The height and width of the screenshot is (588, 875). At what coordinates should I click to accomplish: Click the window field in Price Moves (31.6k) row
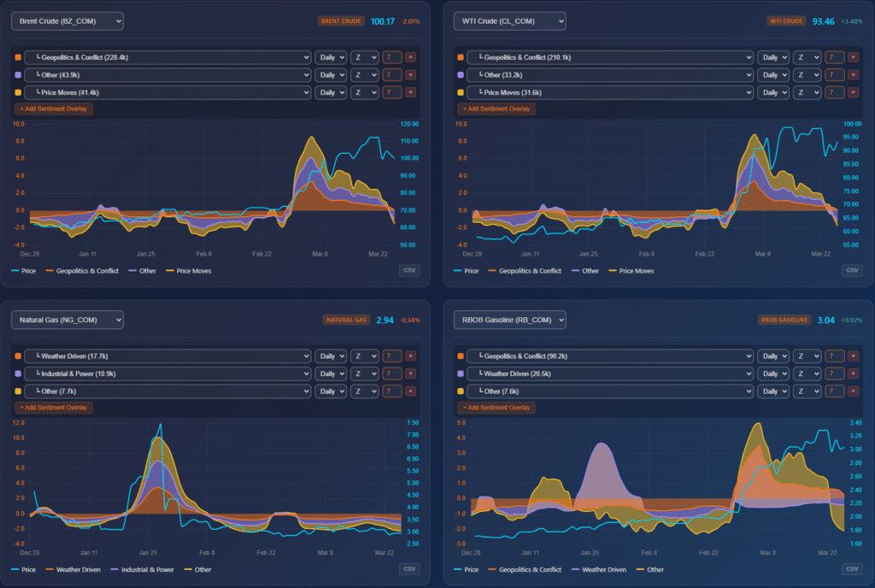point(835,92)
